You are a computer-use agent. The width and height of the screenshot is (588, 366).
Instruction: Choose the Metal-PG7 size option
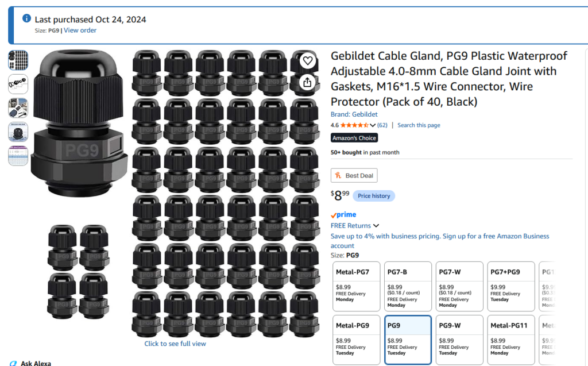[356, 286]
